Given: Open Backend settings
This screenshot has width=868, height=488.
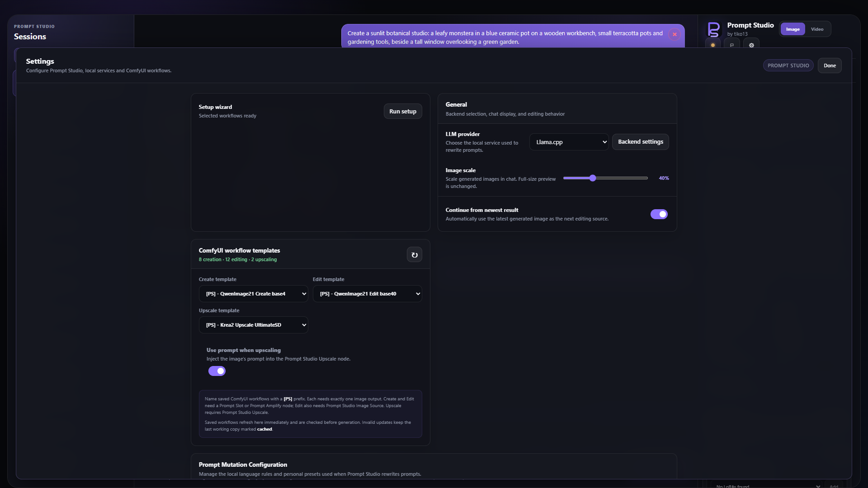Looking at the screenshot, I should [640, 142].
